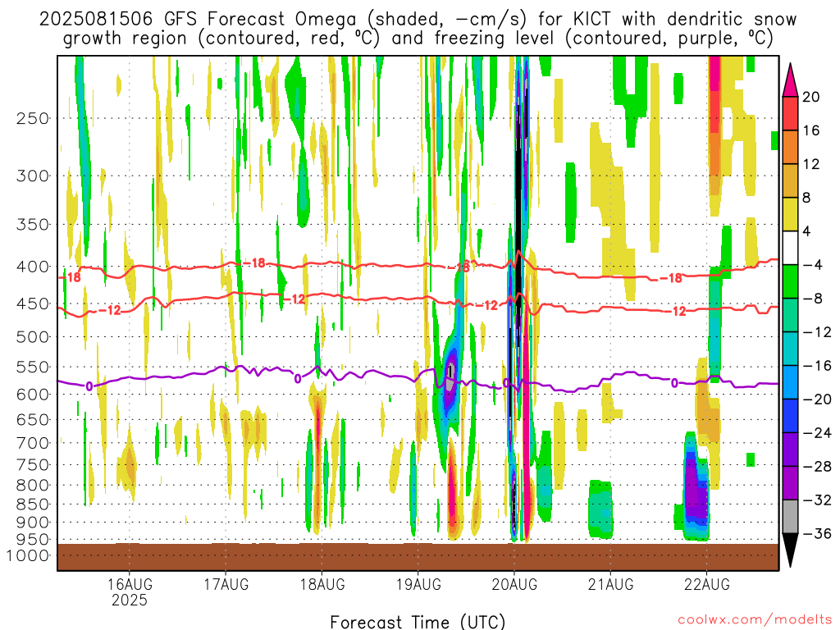Viewport: 840px width, 630px height.
Task: Click the 2025 year label under 16AUG
Action: [130, 600]
